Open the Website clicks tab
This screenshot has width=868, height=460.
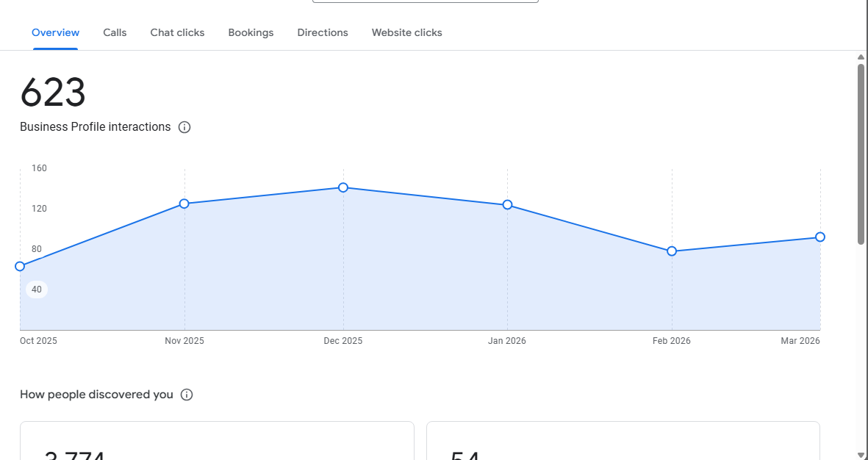tap(407, 32)
